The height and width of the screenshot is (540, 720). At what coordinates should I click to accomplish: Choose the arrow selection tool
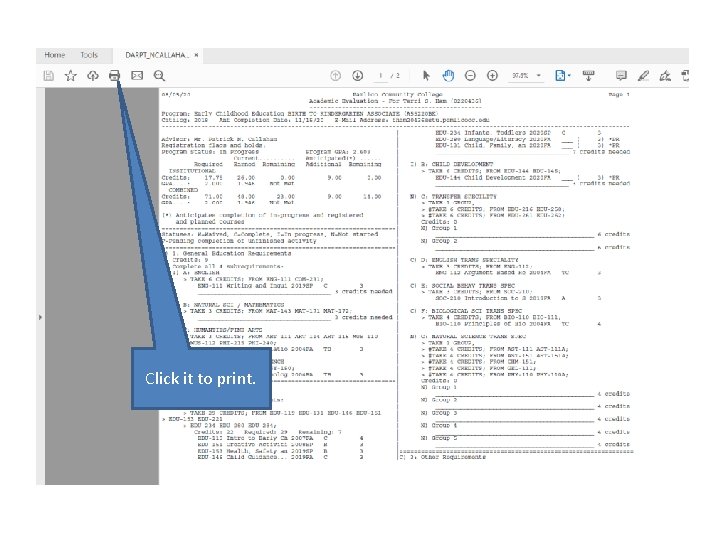coord(426,76)
